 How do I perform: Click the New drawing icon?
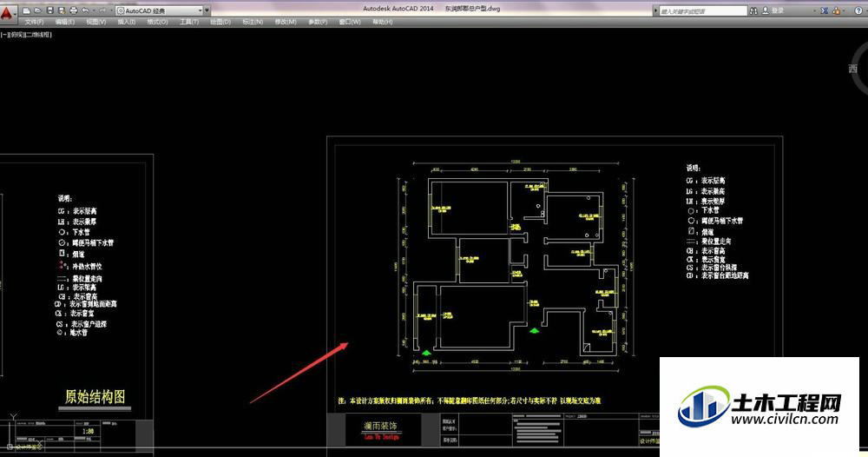[x=26, y=10]
